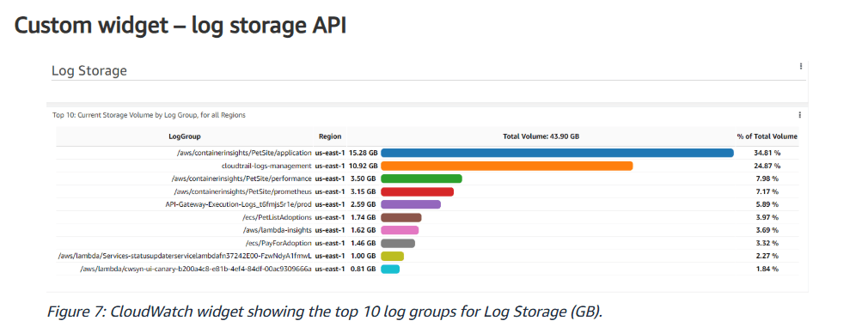
Task: Select the API-Gateway-Execution-Logs prod log group
Action: click(x=239, y=204)
